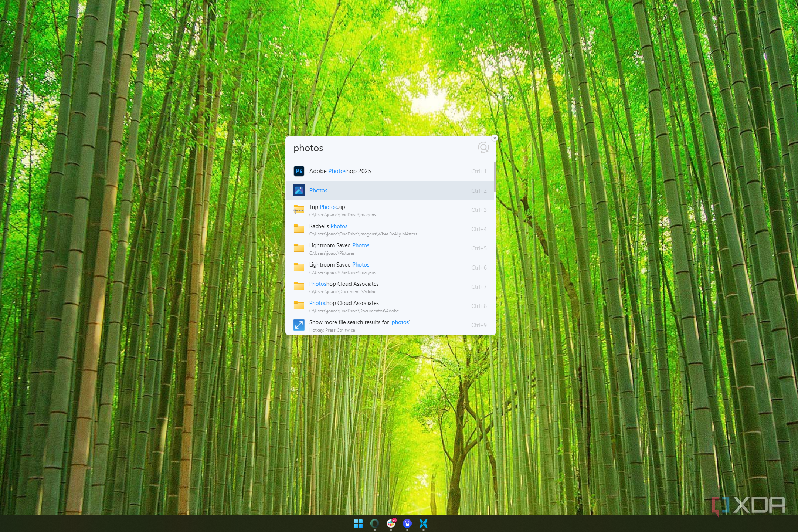
Task: Click the search magnifier icon in launcher
Action: pos(483,148)
